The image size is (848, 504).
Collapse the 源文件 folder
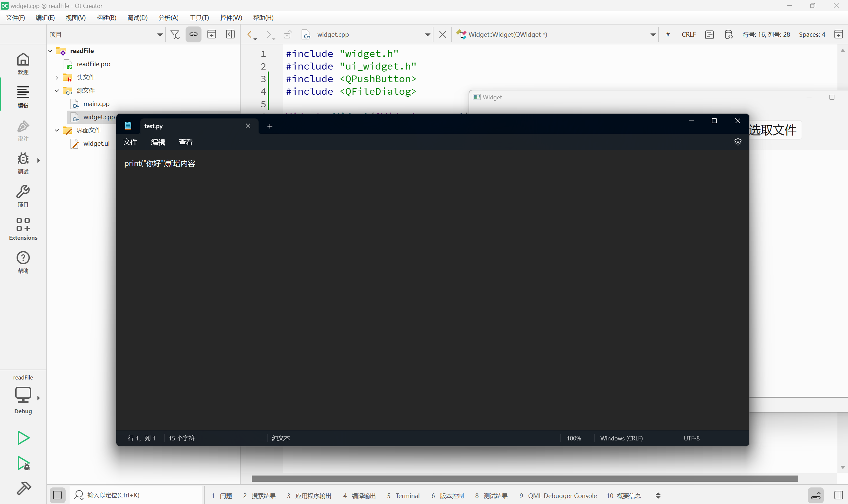point(57,91)
